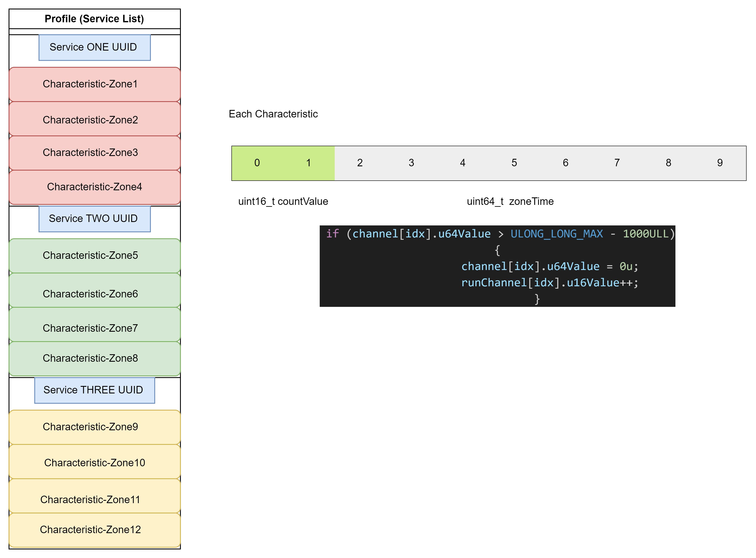Select the uint64_t zoneTime label
The width and height of the screenshot is (756, 558).
(x=510, y=202)
